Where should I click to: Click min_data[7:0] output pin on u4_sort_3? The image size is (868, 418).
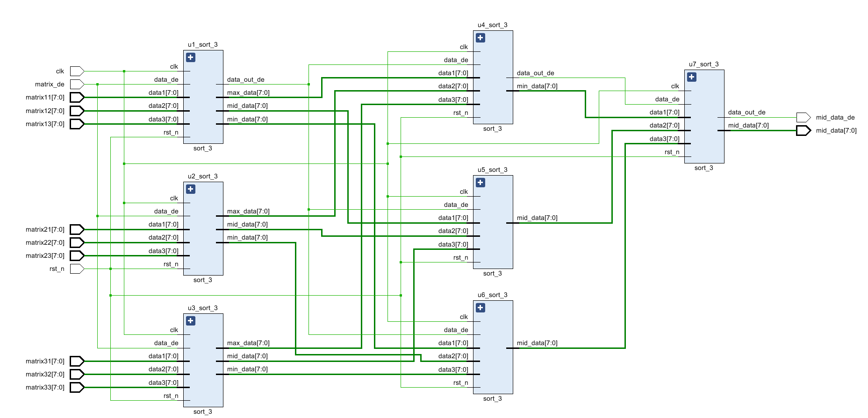point(537,86)
